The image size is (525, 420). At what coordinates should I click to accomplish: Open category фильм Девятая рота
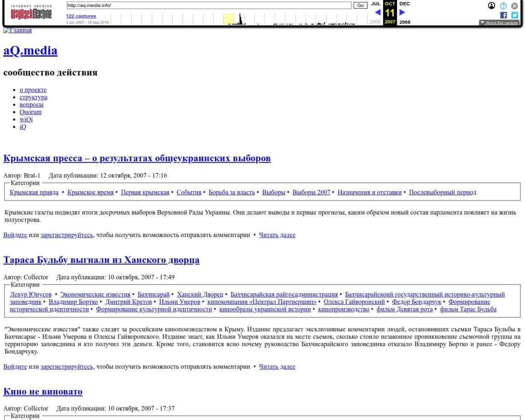pyautogui.click(x=404, y=309)
